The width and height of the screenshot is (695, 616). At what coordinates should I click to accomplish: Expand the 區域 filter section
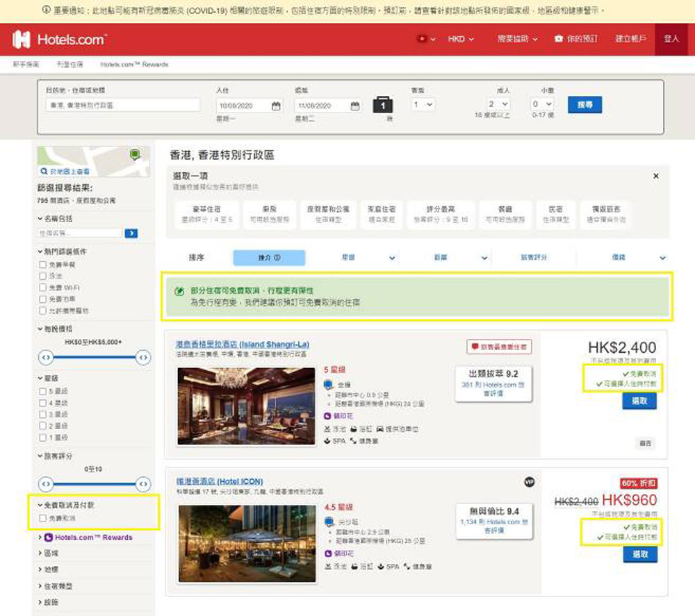coord(53,553)
